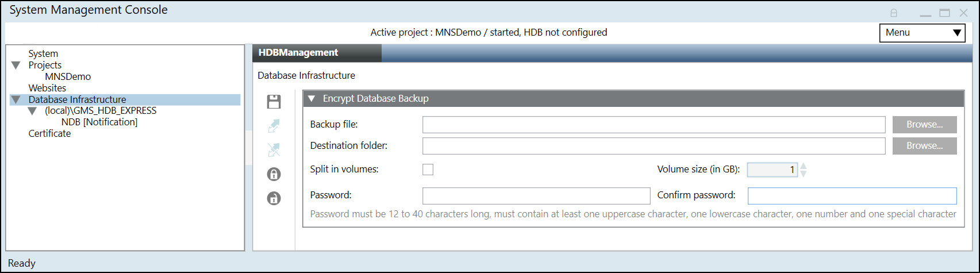Screen dimensions: 980x273
Task: Collapse the Projects tree node
Action: coord(16,66)
